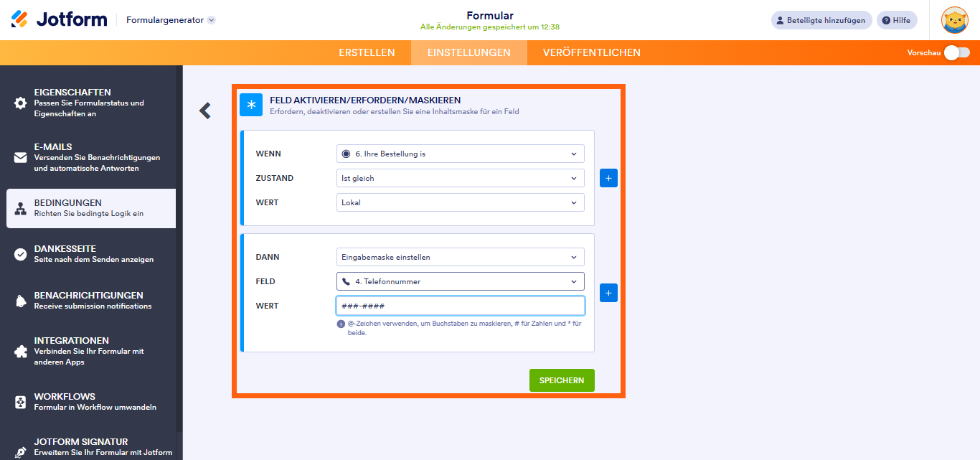Click the Jotform logo
Viewport: 980px width, 460px height.
(x=59, y=19)
